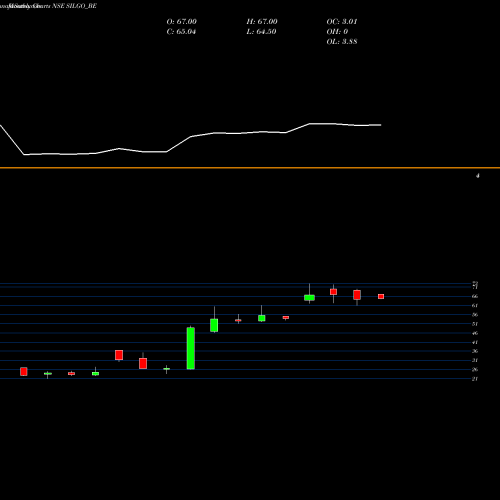Click the 61 price axis label
This screenshot has width=500, height=500.
point(475,305)
